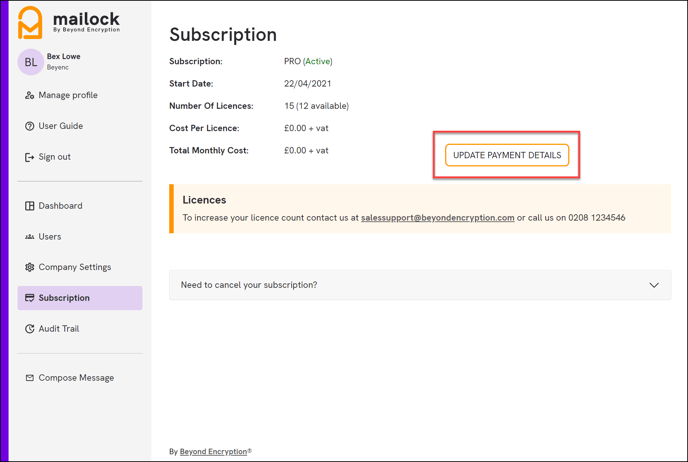Expand the cancel subscription chevron

pyautogui.click(x=654, y=285)
